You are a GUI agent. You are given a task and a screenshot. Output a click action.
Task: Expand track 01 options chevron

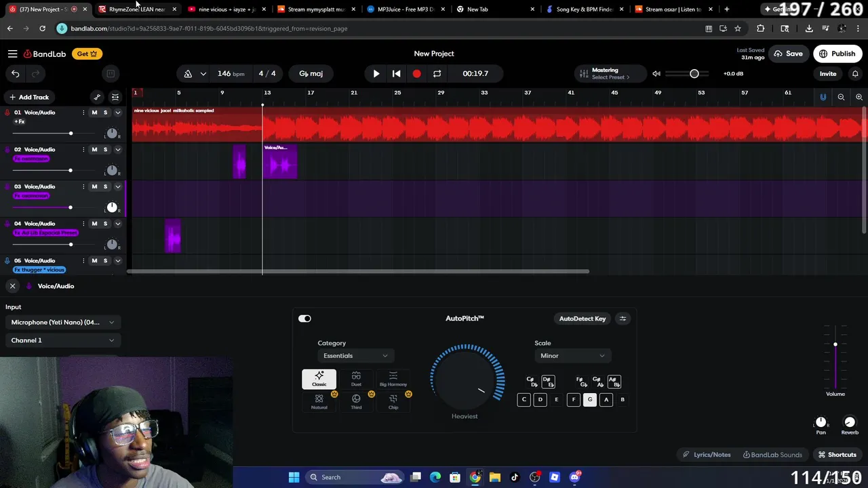tap(117, 113)
